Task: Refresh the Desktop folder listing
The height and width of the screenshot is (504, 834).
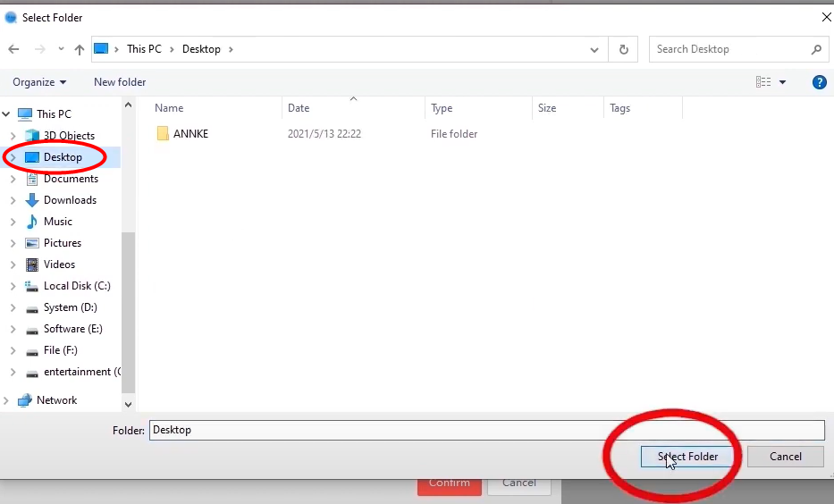Action: click(623, 49)
